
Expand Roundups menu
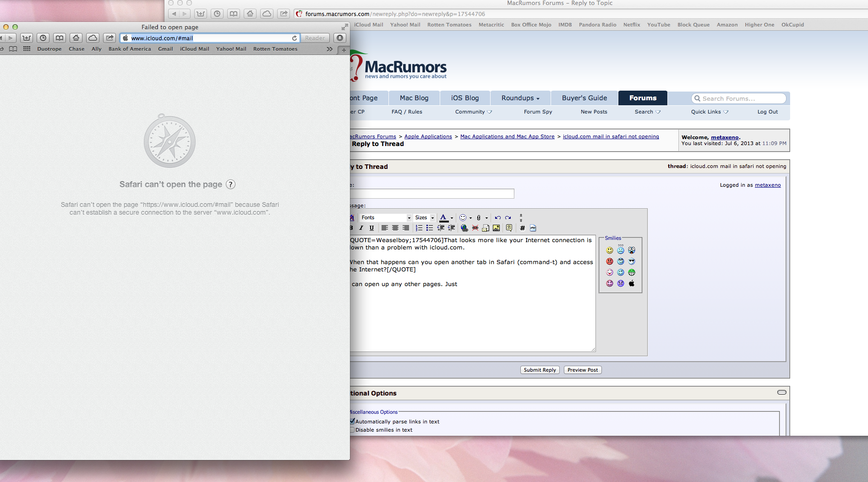[x=520, y=98]
